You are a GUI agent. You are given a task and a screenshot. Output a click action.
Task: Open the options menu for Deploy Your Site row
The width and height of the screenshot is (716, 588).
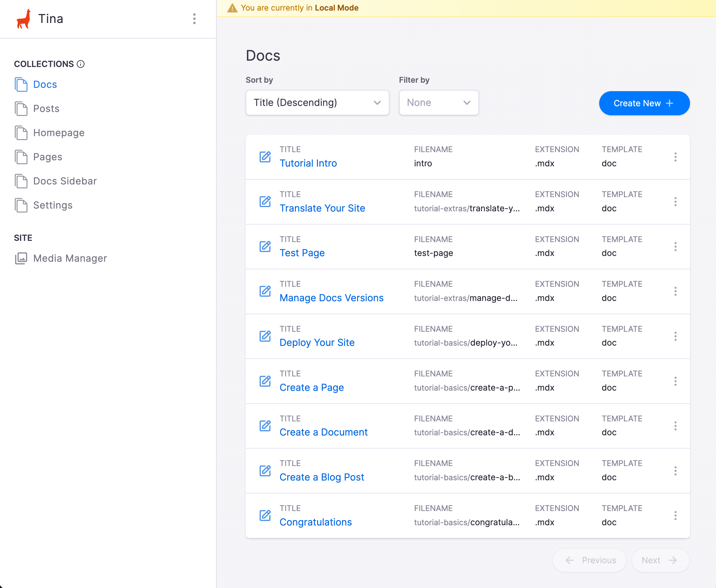click(675, 336)
